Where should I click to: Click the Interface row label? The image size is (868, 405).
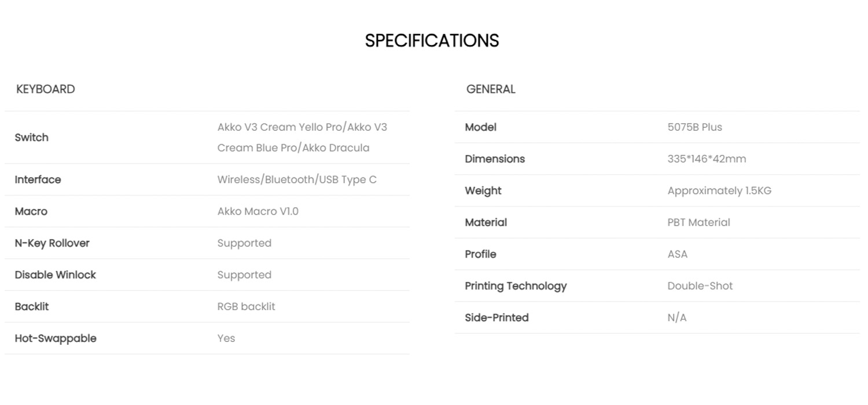point(38,179)
